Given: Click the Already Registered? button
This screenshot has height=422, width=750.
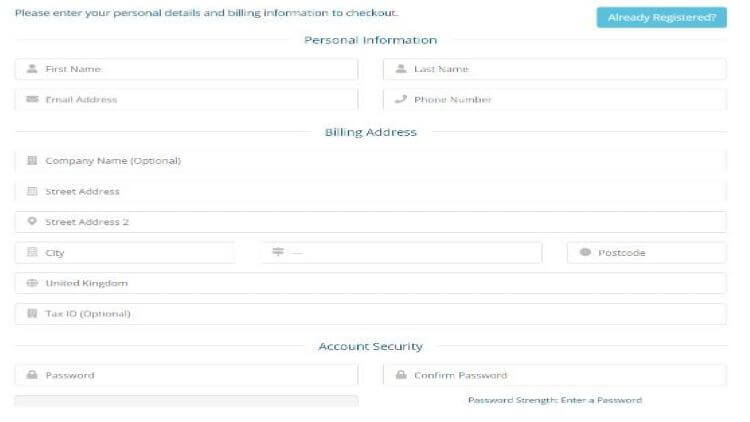Looking at the screenshot, I should tap(662, 18).
